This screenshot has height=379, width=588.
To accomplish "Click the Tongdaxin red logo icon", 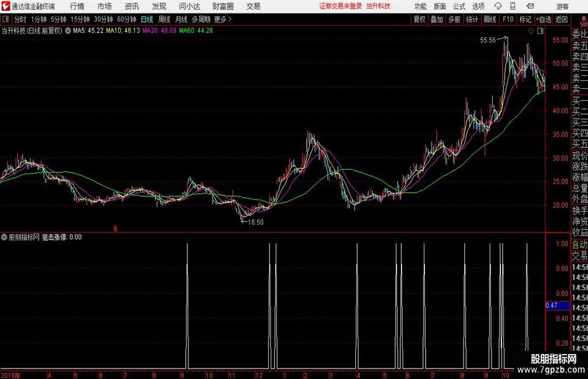I will (x=6, y=6).
